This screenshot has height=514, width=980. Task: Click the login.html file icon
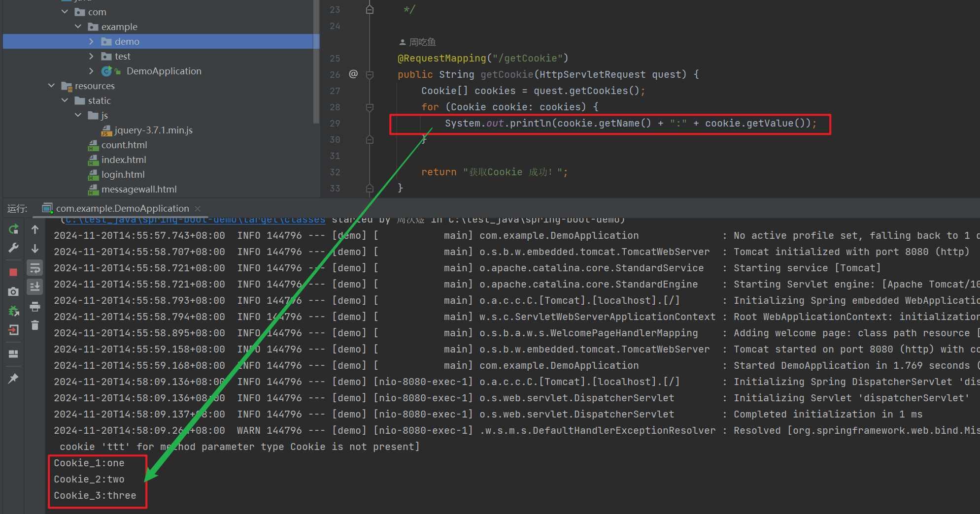click(x=93, y=175)
